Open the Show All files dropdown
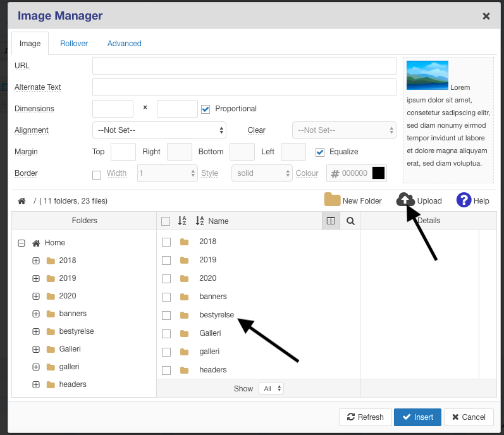The height and width of the screenshot is (435, 504). (271, 388)
